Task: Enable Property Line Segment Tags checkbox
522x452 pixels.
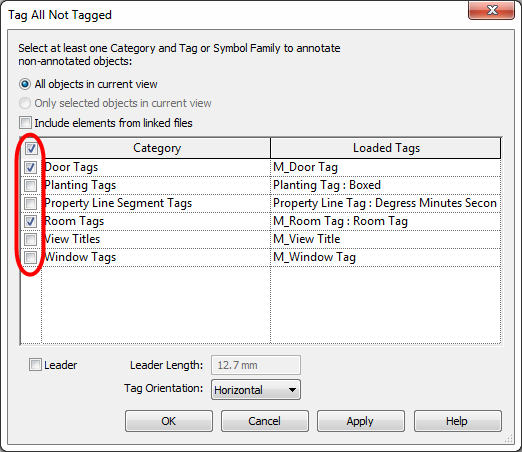Action: point(31,203)
